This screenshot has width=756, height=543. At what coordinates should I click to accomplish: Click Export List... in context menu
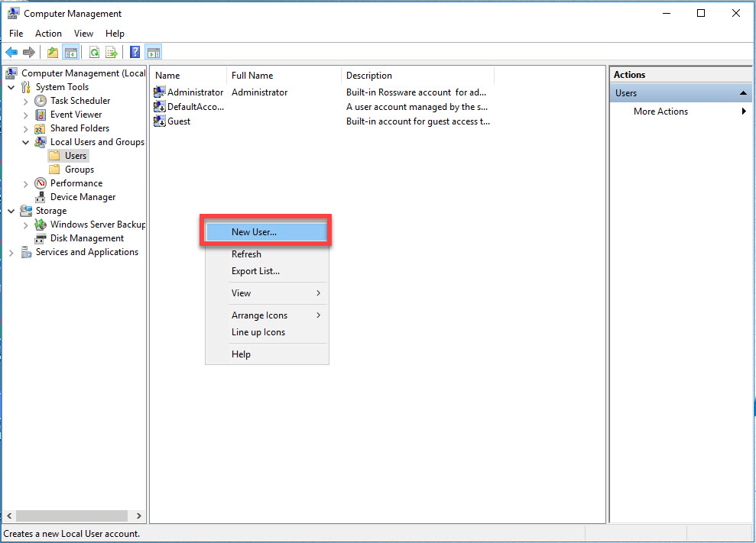point(255,271)
